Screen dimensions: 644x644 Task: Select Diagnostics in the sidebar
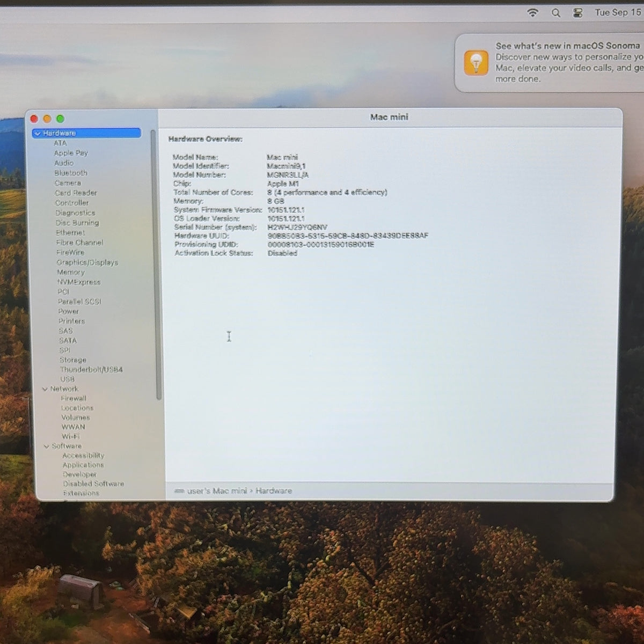[x=75, y=213]
